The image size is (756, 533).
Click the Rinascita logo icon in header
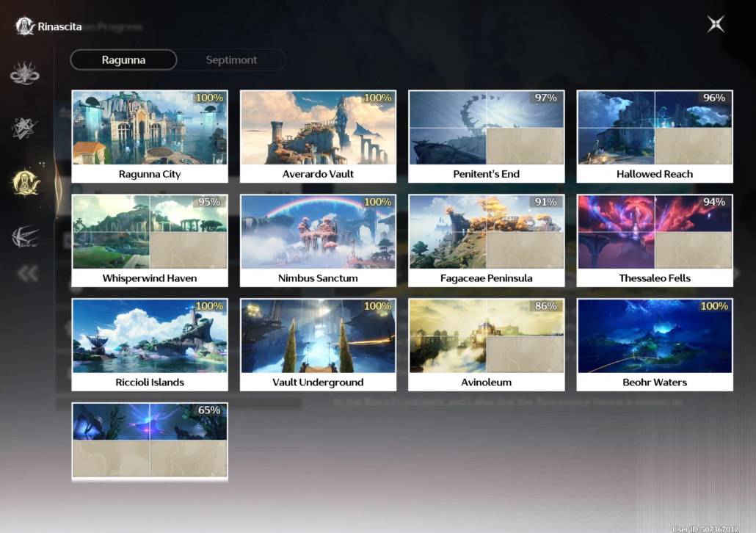coord(24,26)
